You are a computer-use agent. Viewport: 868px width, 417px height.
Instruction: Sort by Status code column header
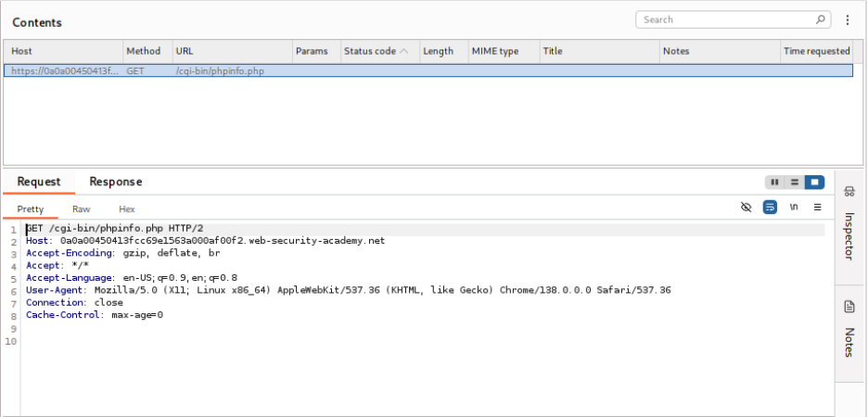(377, 51)
